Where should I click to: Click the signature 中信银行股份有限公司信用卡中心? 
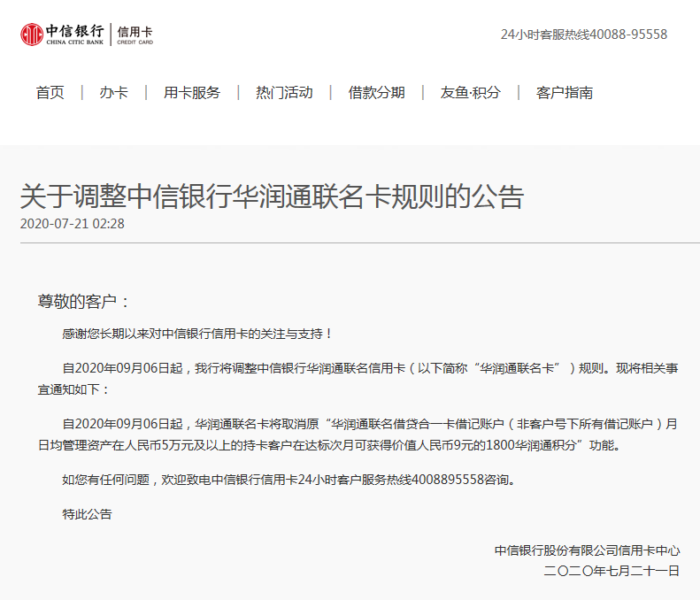tap(587, 550)
